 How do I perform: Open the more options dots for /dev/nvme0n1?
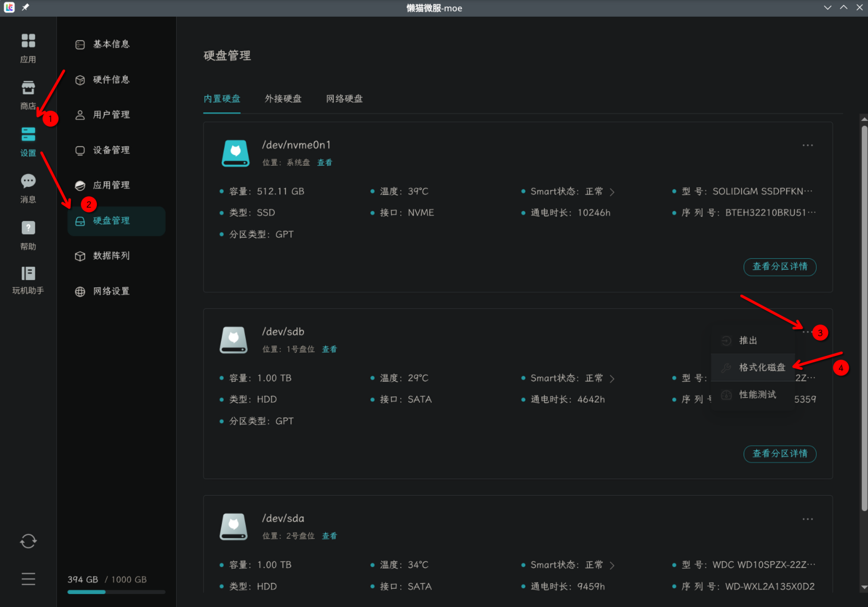pos(807,145)
